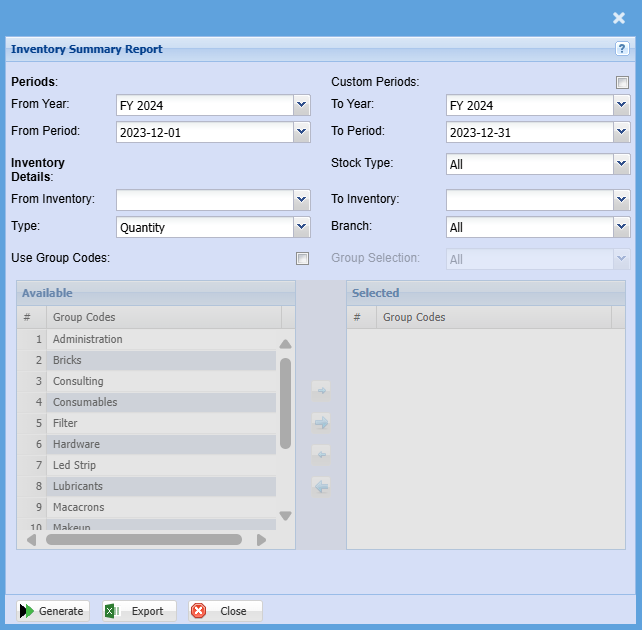Viewport: 642px width, 630px height.
Task: Select the Administration group code
Action: 147,339
